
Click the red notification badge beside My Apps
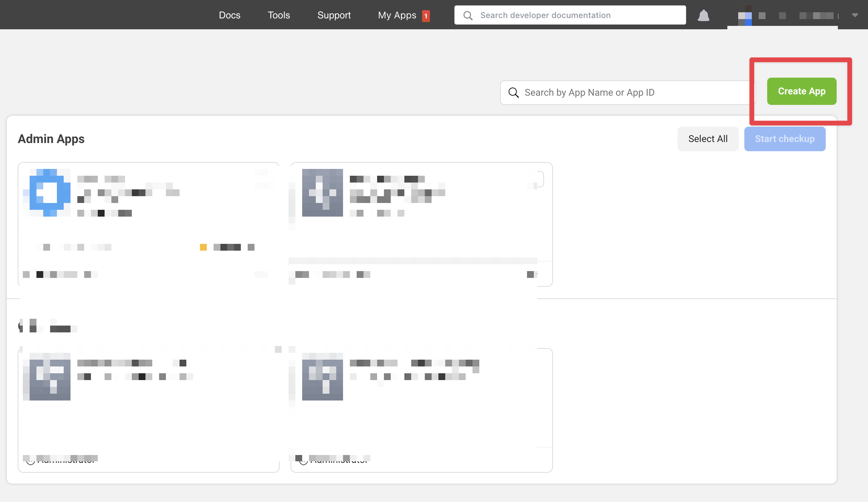pyautogui.click(x=426, y=16)
